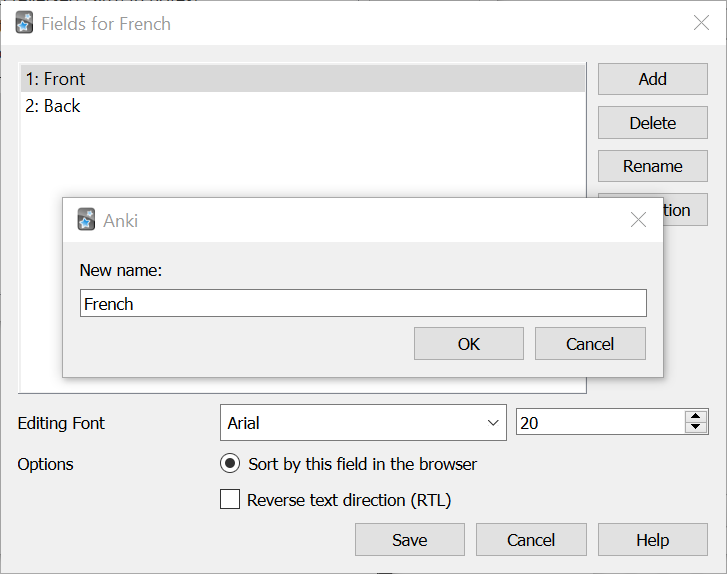The width and height of the screenshot is (727, 574).
Task: Decrease font size with down arrow
Action: tap(696, 429)
